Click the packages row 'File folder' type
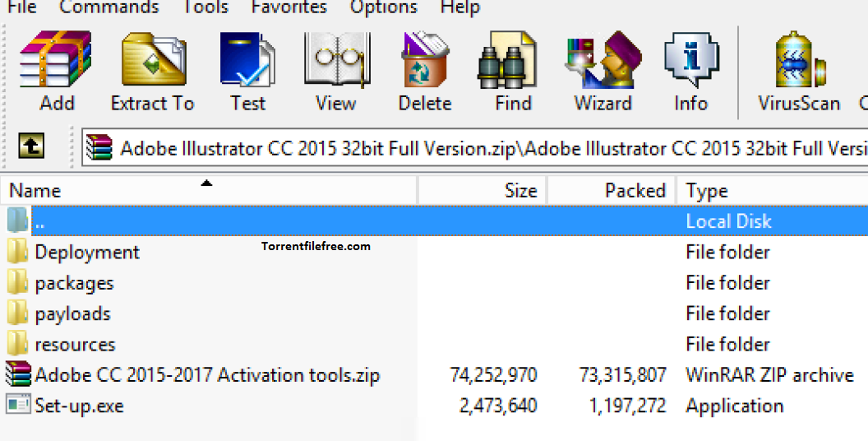The height and width of the screenshot is (441, 868). [x=727, y=282]
